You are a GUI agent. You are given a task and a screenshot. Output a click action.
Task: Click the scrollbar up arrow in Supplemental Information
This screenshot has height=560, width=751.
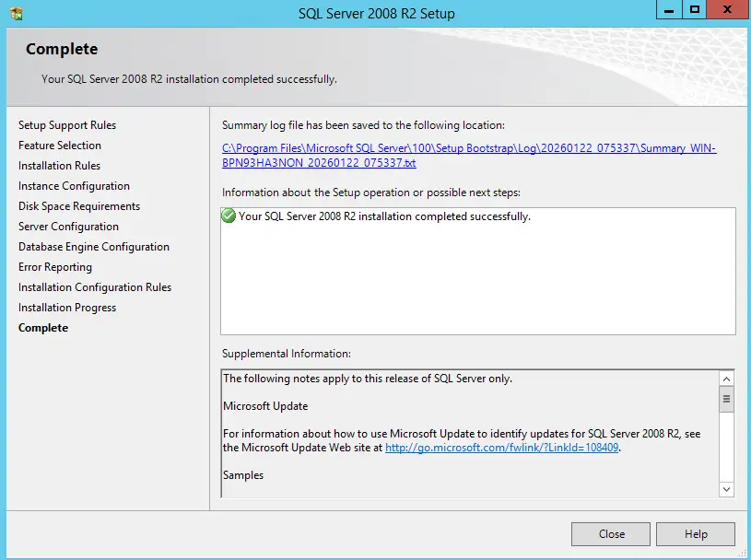727,377
